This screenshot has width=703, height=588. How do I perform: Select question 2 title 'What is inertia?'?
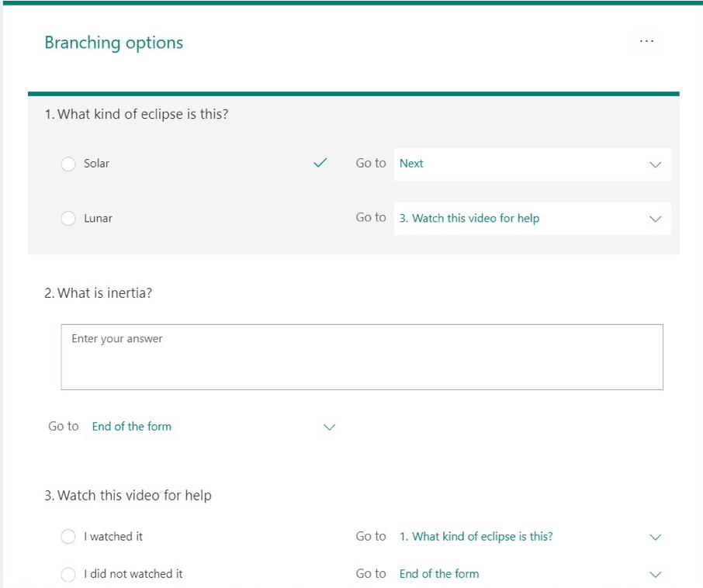104,293
